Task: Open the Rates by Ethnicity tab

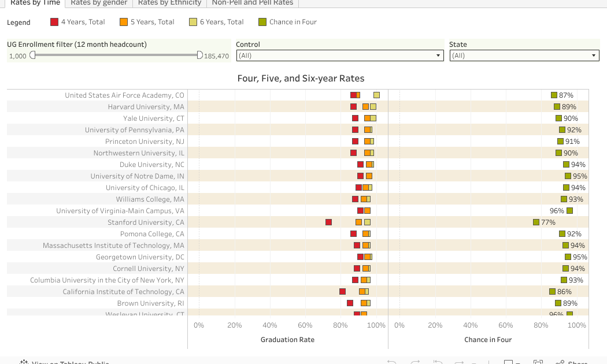Action: tap(169, 3)
